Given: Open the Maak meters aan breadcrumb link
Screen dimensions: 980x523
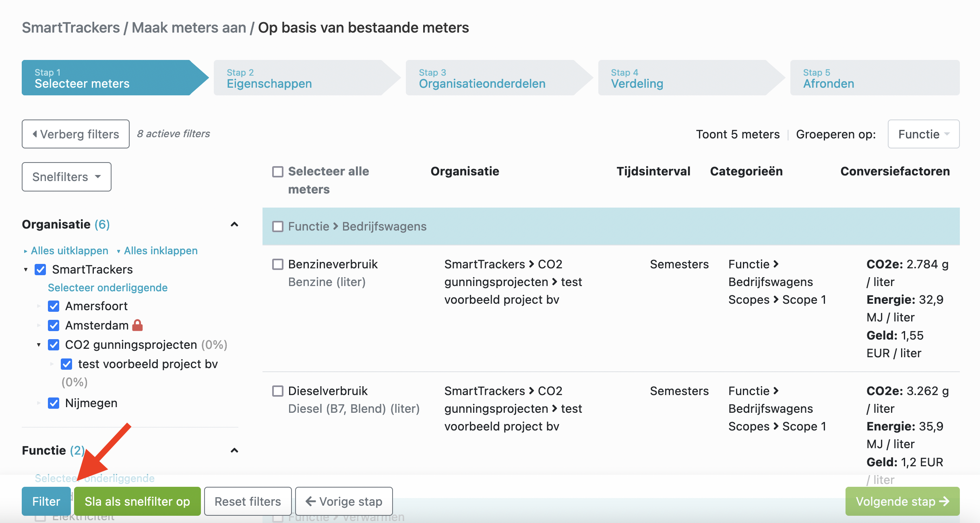Looking at the screenshot, I should coord(189,28).
